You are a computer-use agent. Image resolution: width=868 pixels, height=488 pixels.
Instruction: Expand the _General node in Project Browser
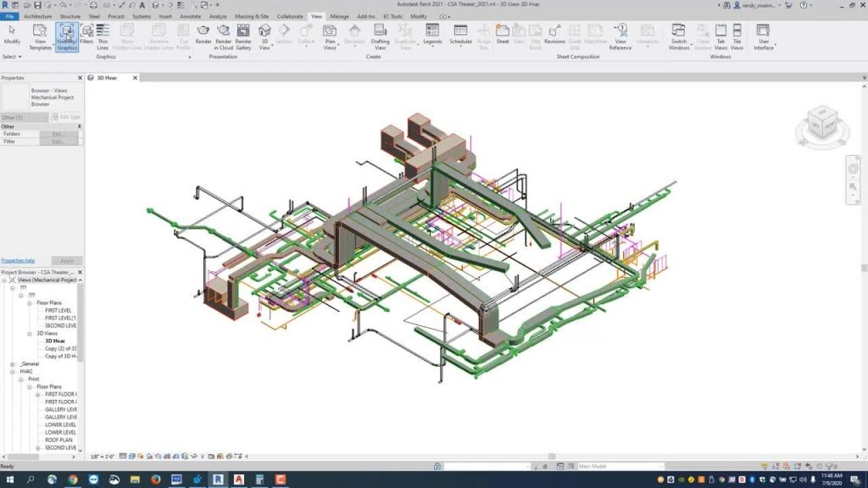point(12,364)
